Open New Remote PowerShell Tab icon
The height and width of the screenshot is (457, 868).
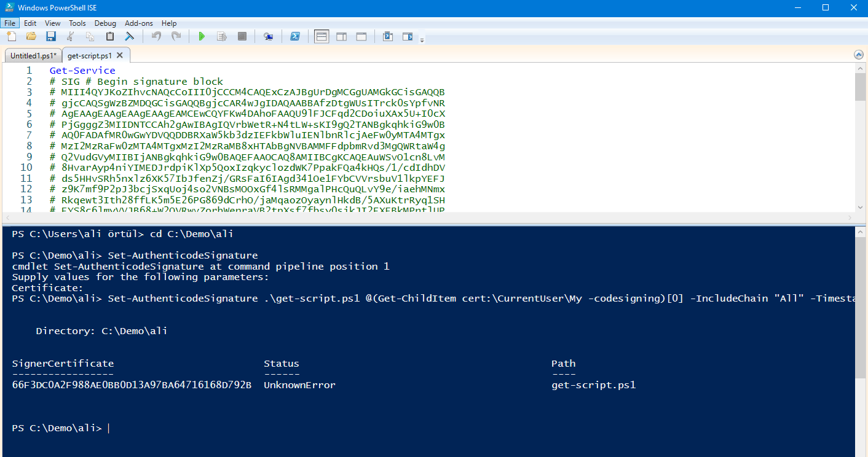pos(268,37)
